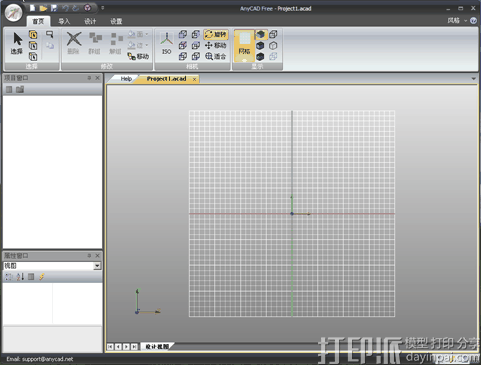481x365 pixels.
Task: Toggle the 旋转 rotate camera mode
Action: coord(216,34)
